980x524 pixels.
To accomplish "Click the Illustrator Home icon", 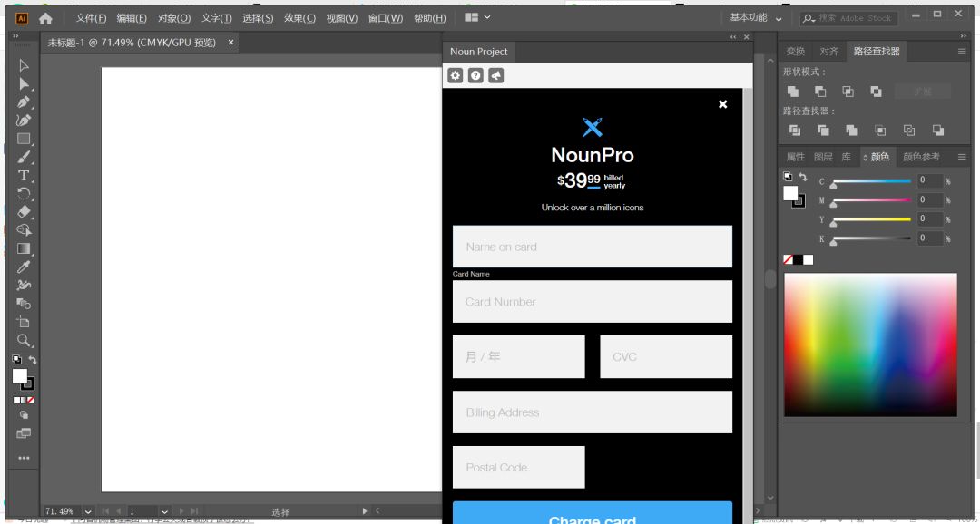I will coord(45,18).
